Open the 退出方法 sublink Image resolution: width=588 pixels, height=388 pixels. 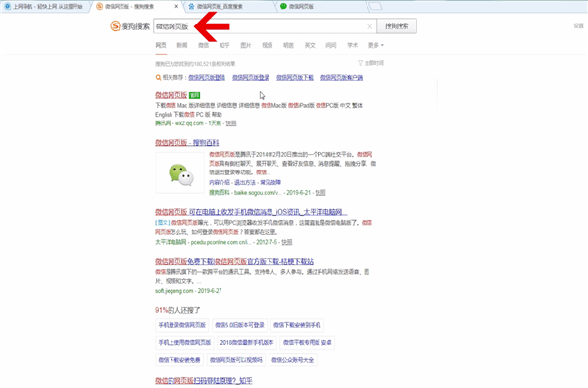(245, 182)
